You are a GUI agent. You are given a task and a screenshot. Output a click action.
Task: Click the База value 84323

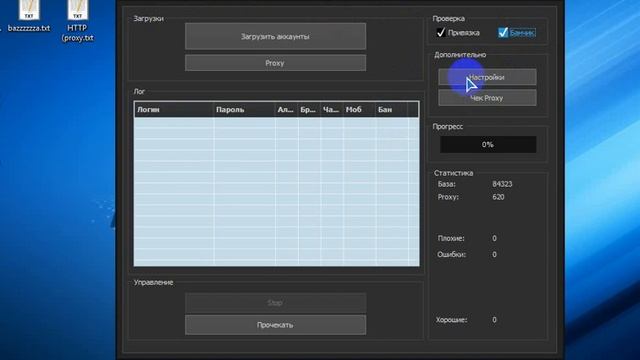click(x=502, y=184)
